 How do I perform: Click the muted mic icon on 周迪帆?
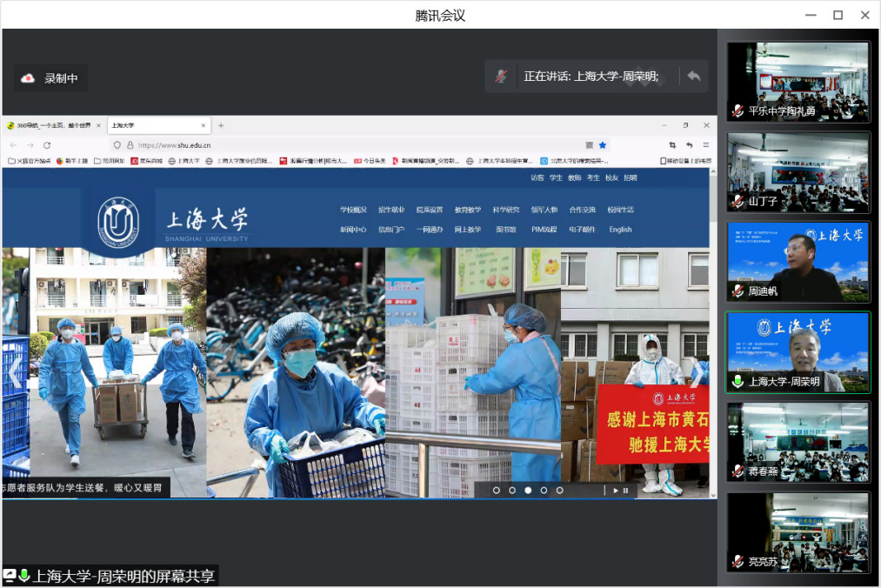pos(738,291)
